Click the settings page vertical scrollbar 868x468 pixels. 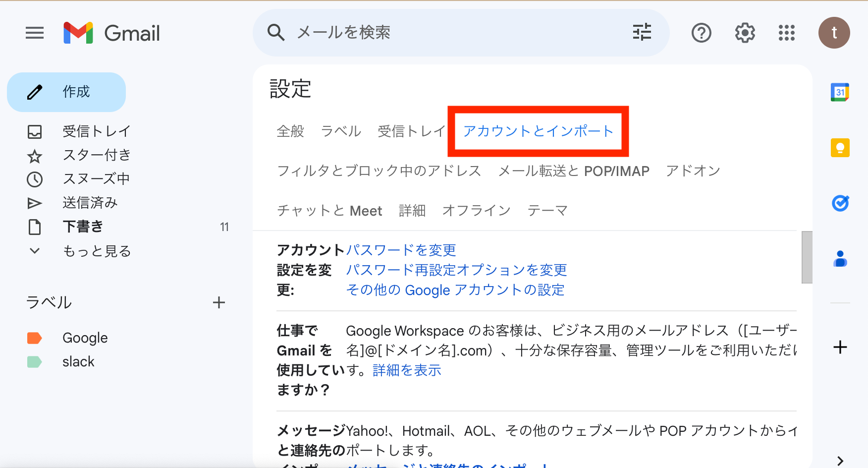tap(807, 257)
